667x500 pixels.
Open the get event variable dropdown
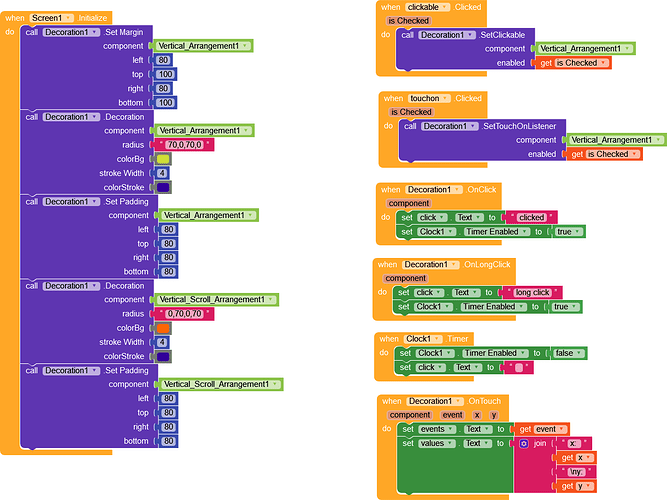(549, 429)
